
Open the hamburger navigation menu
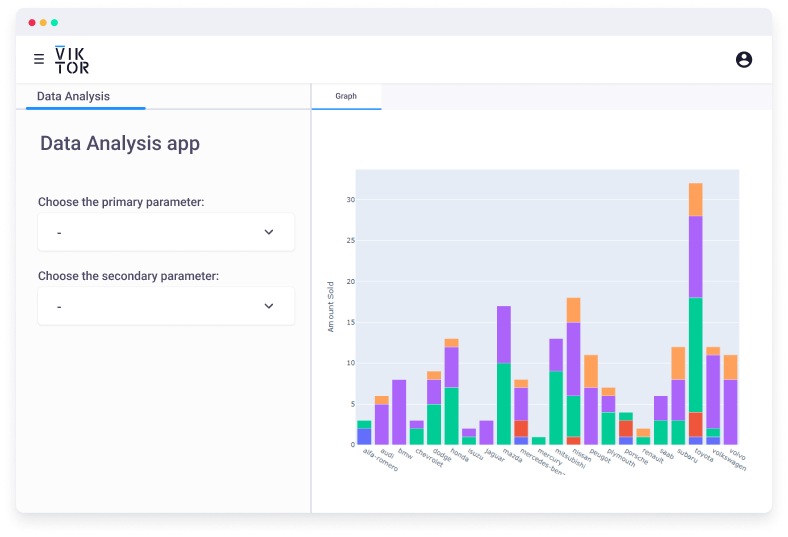point(39,59)
